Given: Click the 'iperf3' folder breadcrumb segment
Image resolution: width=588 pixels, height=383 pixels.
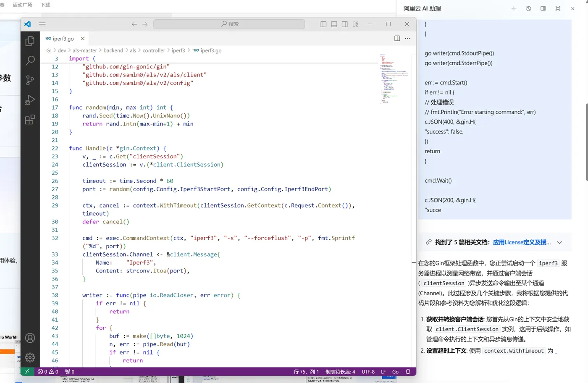Looking at the screenshot, I should point(178,50).
